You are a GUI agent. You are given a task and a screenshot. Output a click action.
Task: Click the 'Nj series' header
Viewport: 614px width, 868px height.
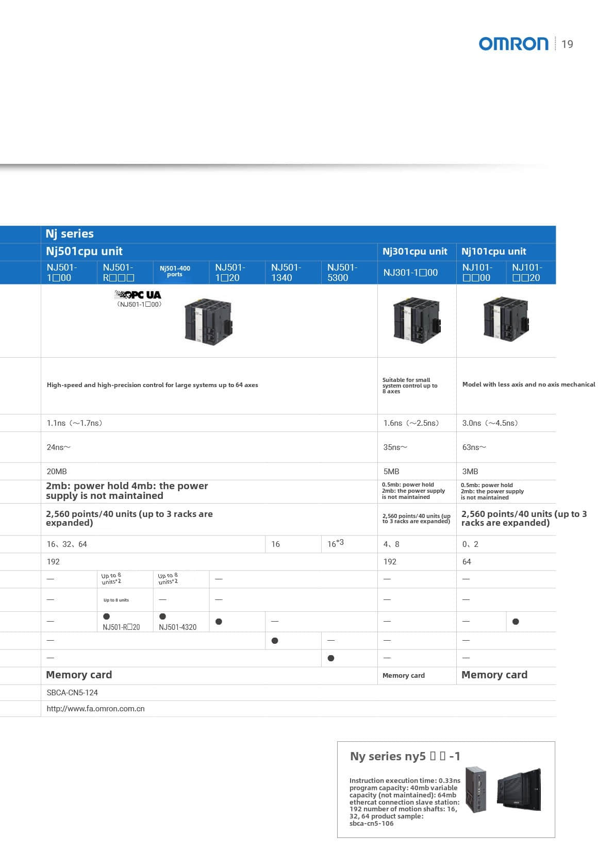pyautogui.click(x=70, y=233)
